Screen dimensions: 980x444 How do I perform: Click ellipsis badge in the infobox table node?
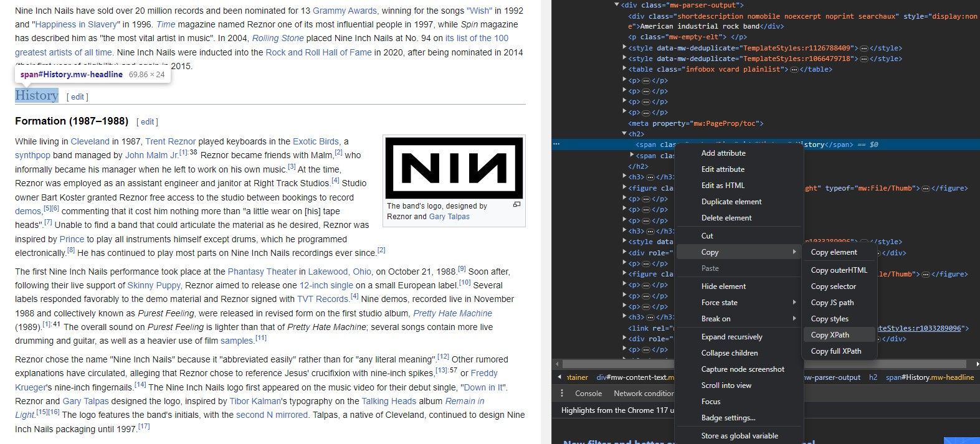tap(794, 70)
